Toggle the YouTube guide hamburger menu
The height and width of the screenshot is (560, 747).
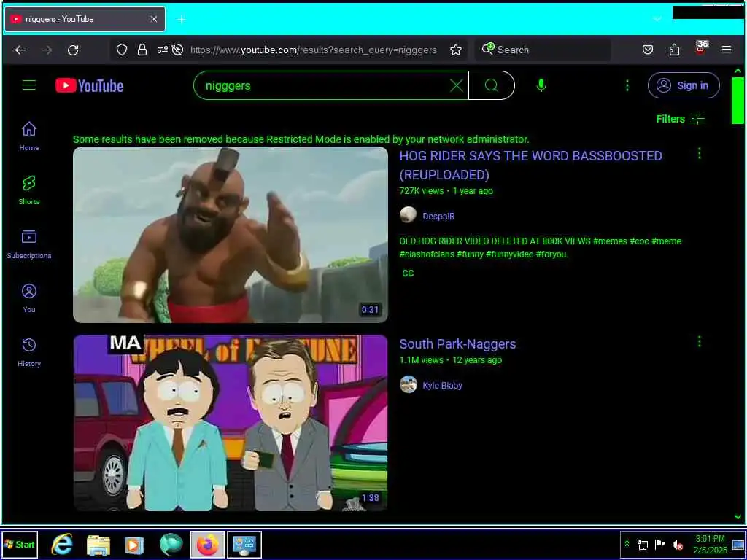click(x=29, y=85)
